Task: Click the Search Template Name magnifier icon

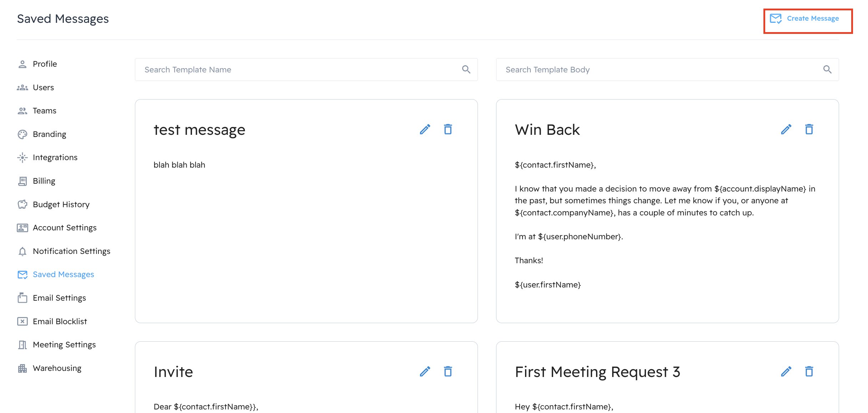Action: coord(466,69)
